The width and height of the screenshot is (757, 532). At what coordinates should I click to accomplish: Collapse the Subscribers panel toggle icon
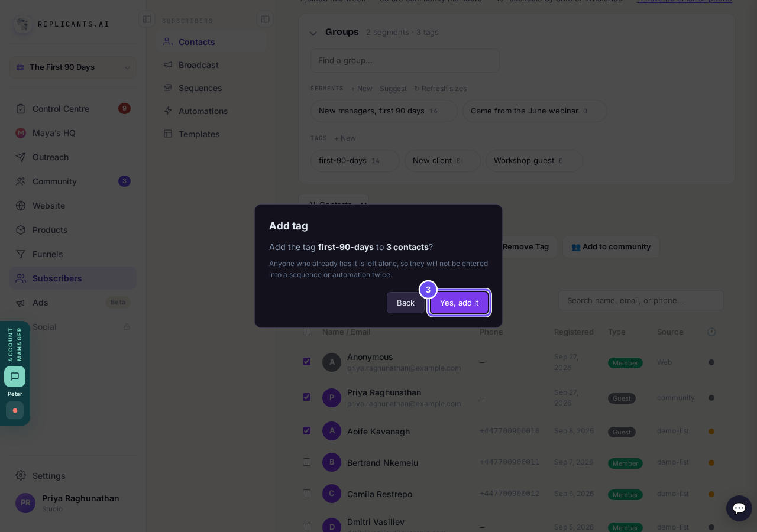point(265,20)
